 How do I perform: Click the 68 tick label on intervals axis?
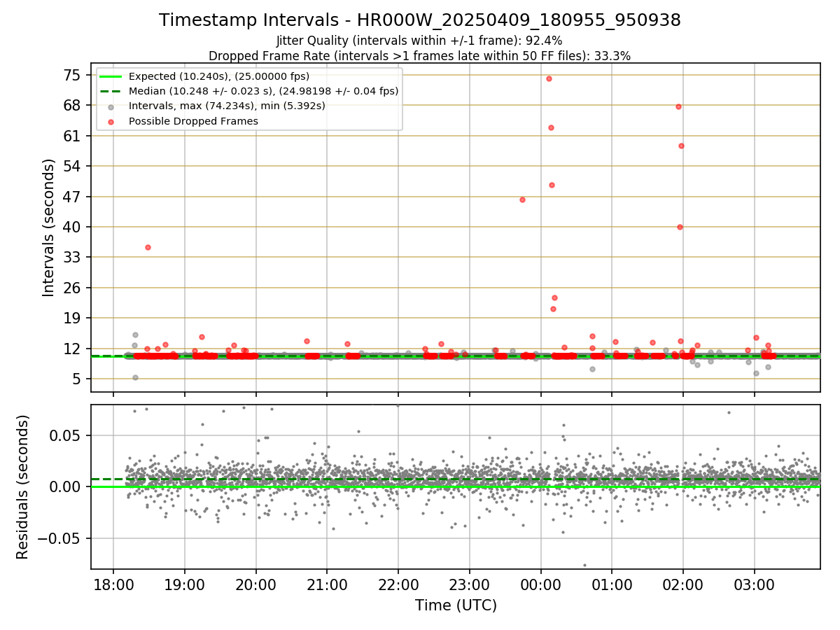coord(73,105)
